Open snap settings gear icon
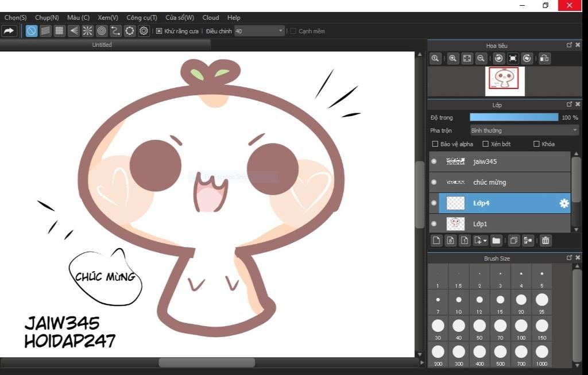The height and width of the screenshot is (375, 588). click(144, 31)
